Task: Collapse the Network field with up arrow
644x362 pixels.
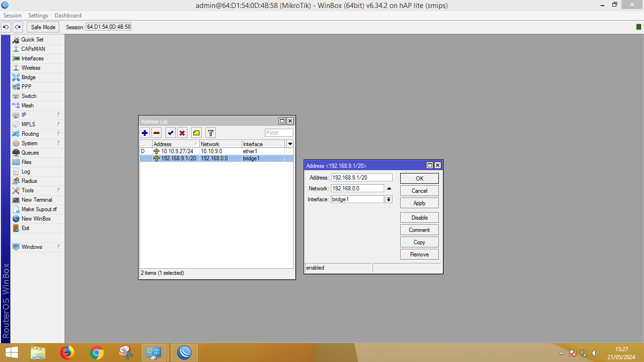Action: (389, 189)
